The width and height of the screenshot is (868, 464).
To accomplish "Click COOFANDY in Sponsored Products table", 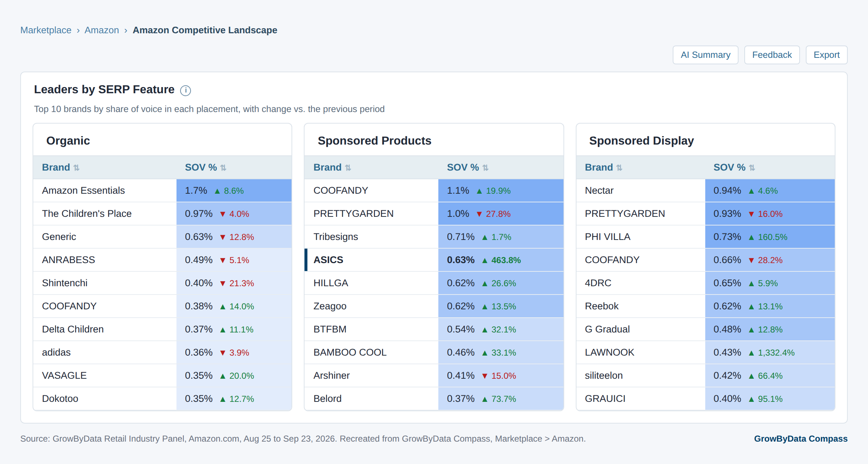I will pyautogui.click(x=341, y=190).
